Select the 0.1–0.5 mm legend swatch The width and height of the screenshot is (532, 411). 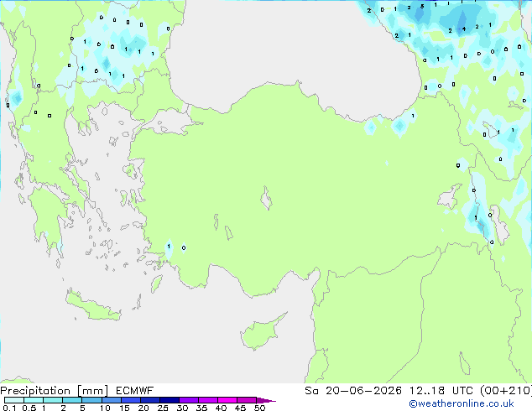(14, 400)
